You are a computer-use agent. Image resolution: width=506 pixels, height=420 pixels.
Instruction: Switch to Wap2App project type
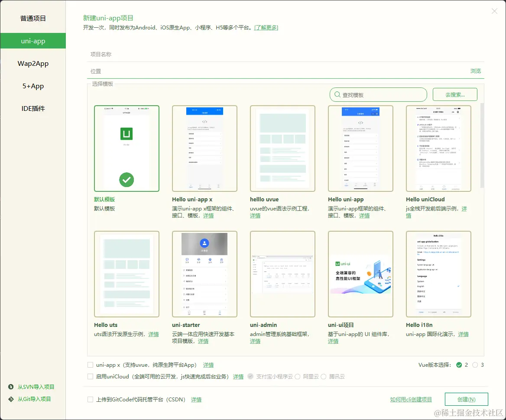[33, 64]
